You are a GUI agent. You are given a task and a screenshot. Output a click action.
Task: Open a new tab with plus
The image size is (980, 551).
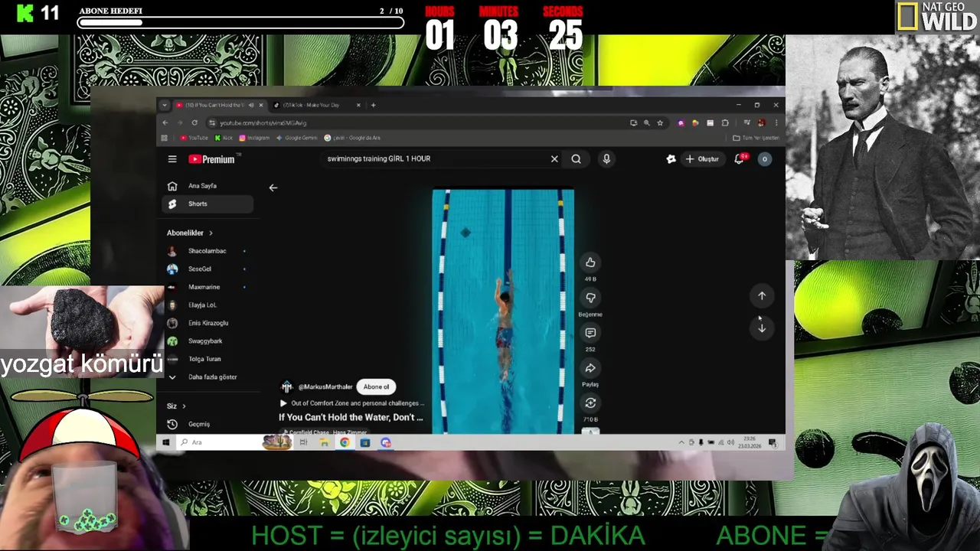(x=373, y=105)
